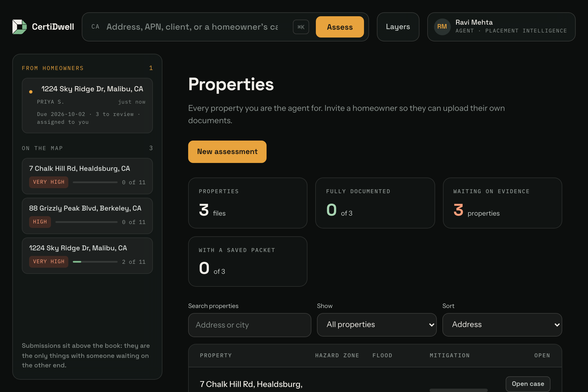Click the progress bar on 7 Chalk Hill card
Screen dimensions: 588x392
click(95, 182)
